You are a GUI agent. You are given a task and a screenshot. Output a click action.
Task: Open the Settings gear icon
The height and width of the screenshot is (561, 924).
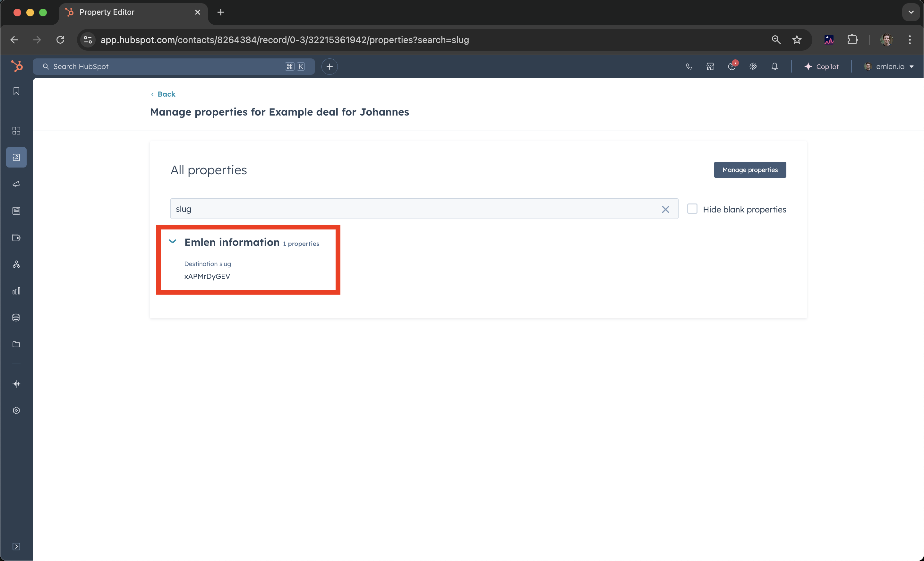click(x=753, y=66)
